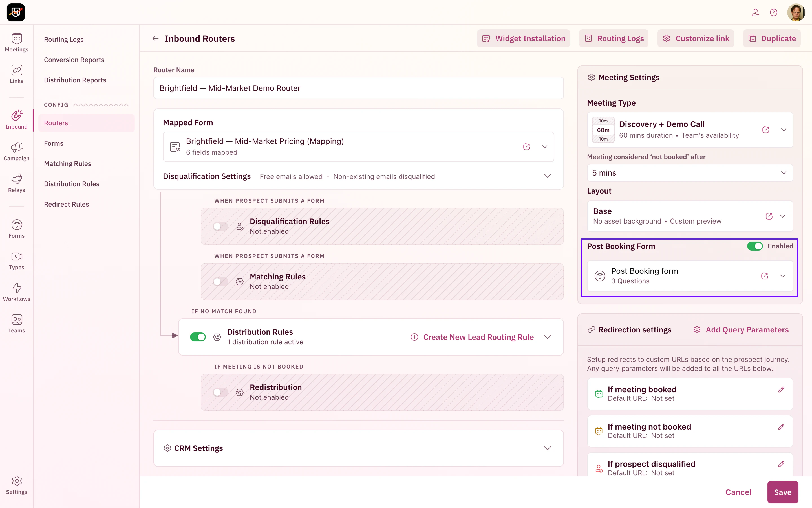Edit the 'If meeting not booked' redirect URL
The height and width of the screenshot is (508, 812).
click(782, 427)
